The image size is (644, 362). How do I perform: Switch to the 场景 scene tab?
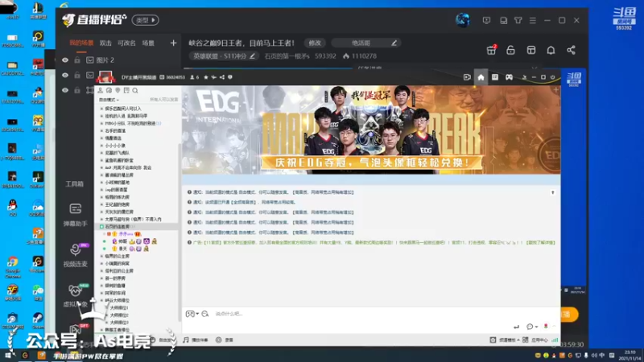(x=148, y=43)
